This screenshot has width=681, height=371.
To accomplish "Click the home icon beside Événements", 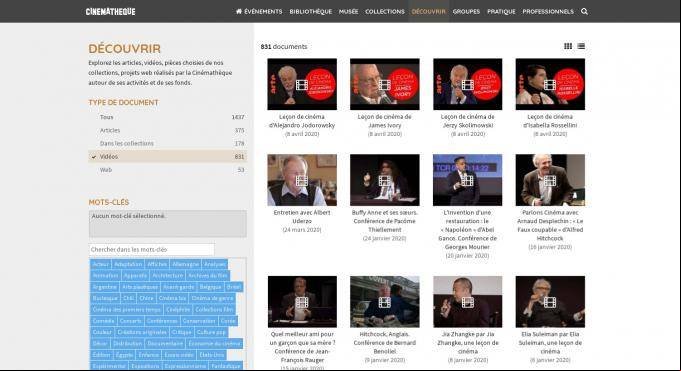I will click(239, 11).
